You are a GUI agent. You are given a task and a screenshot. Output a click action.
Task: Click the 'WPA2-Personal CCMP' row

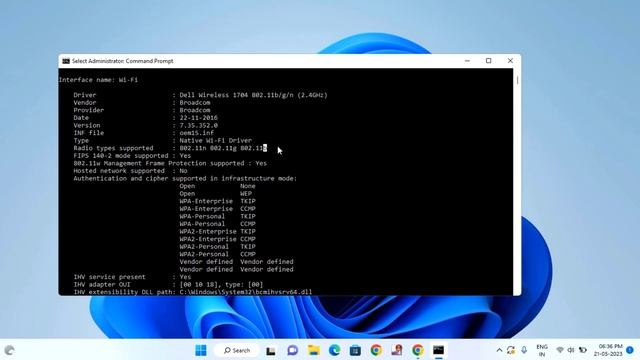click(217, 254)
